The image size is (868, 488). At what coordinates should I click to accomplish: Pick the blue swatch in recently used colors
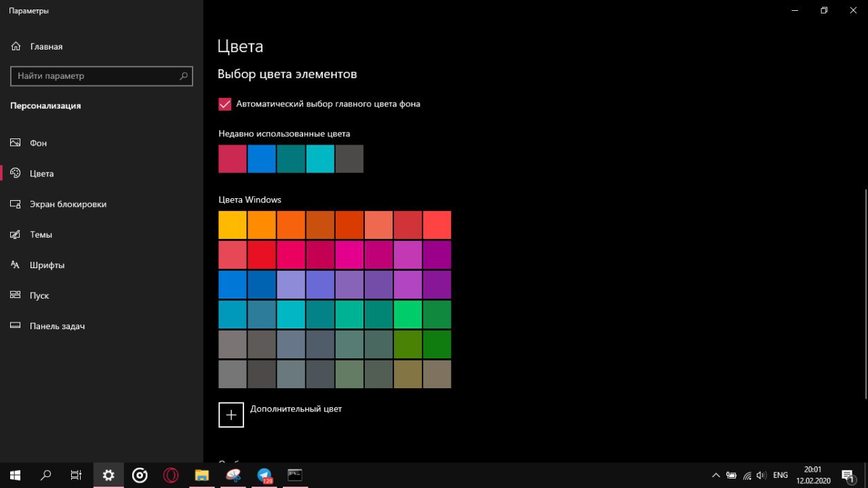(x=262, y=159)
